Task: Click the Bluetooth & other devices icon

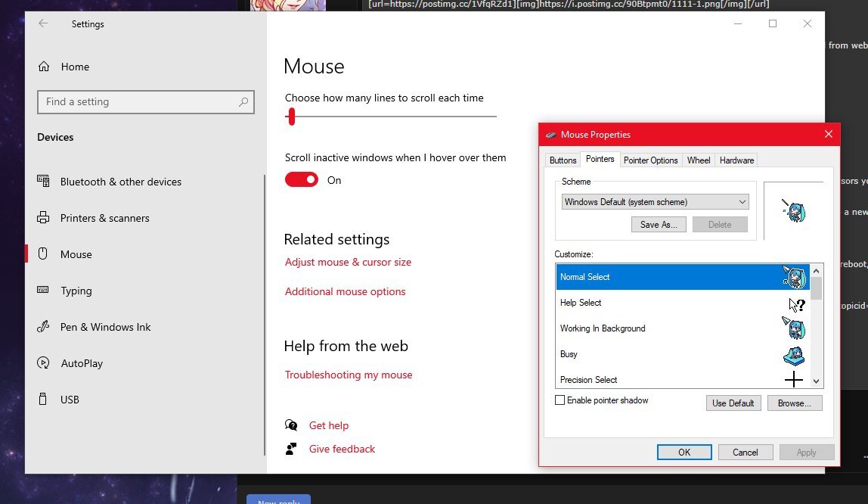Action: (42, 182)
